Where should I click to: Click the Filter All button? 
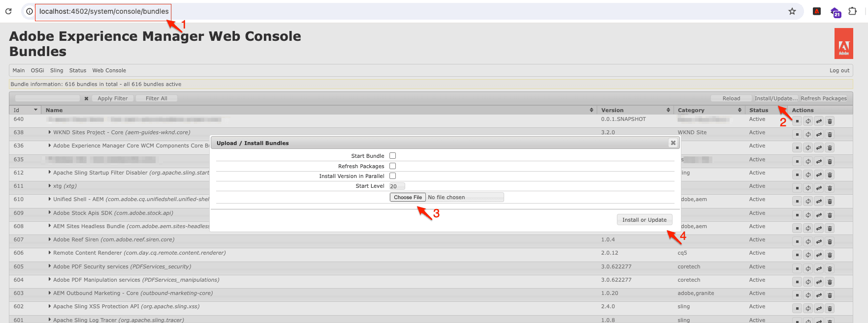pos(157,98)
